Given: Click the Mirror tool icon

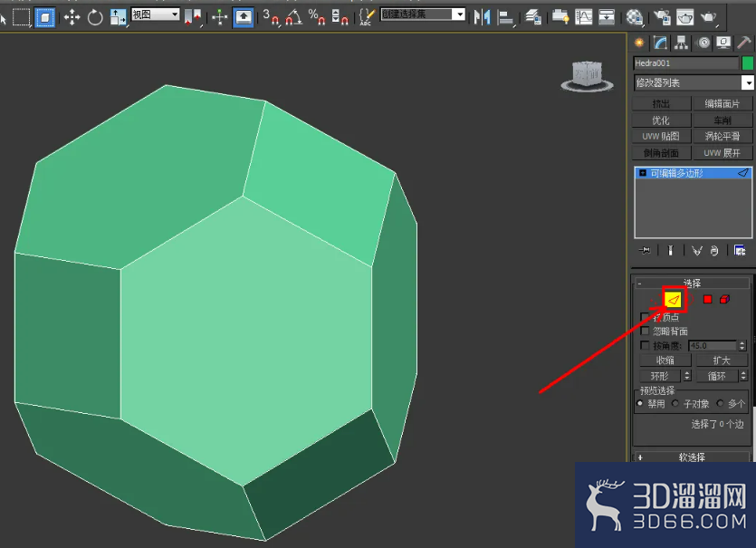Looking at the screenshot, I should click(x=482, y=18).
